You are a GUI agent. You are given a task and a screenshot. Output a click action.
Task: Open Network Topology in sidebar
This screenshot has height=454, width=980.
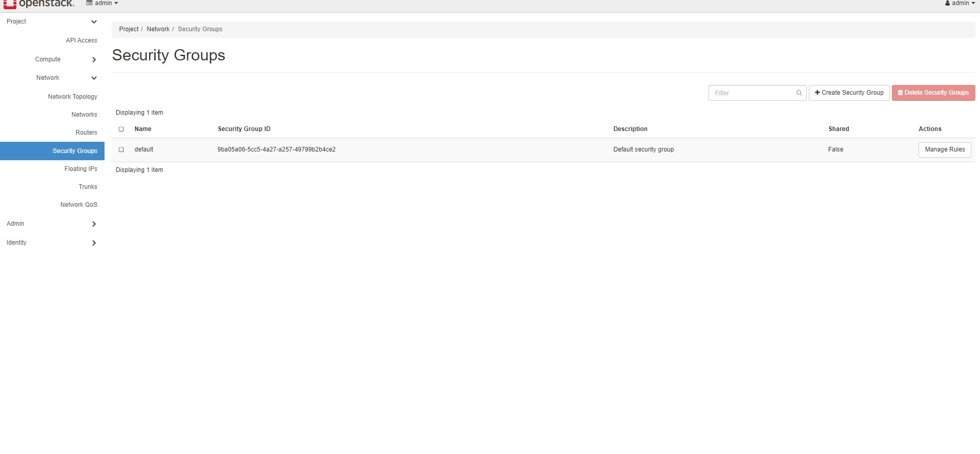(72, 97)
